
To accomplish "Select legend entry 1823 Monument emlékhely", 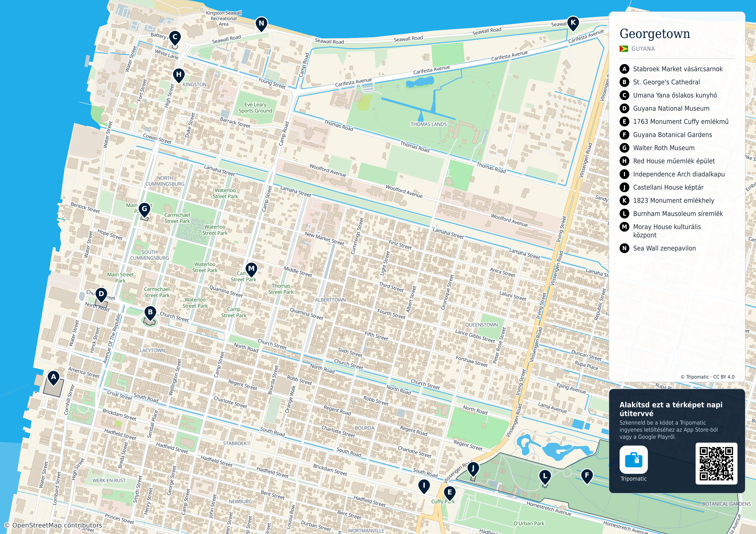I will click(667, 201).
